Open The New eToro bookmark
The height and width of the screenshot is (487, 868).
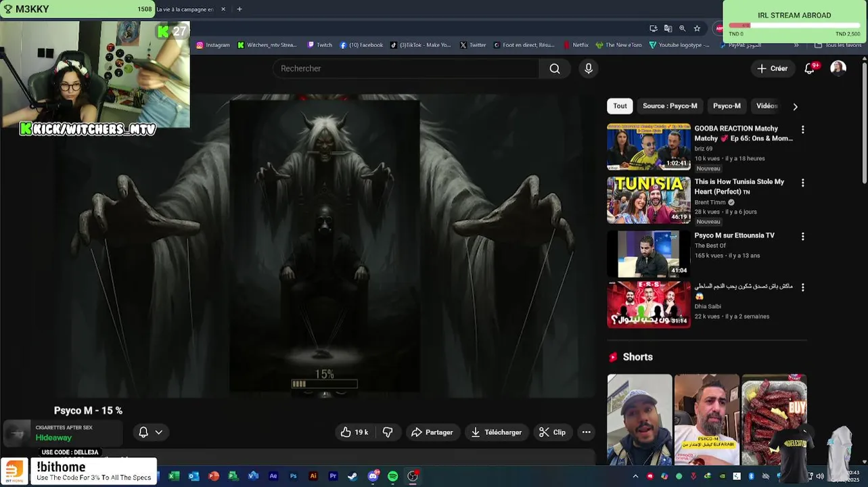tap(619, 45)
